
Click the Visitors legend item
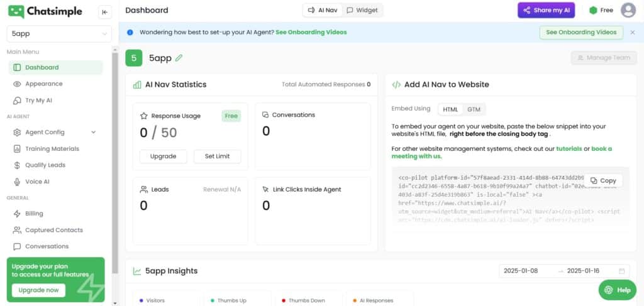point(152,301)
